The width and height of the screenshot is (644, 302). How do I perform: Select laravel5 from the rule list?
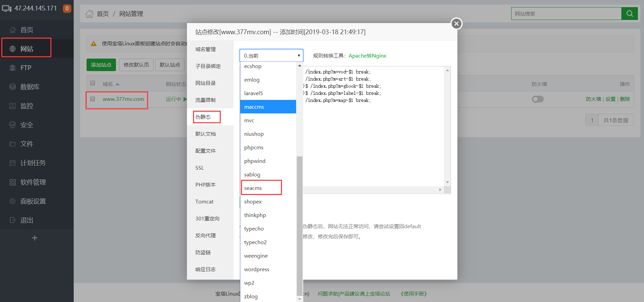tap(268, 93)
